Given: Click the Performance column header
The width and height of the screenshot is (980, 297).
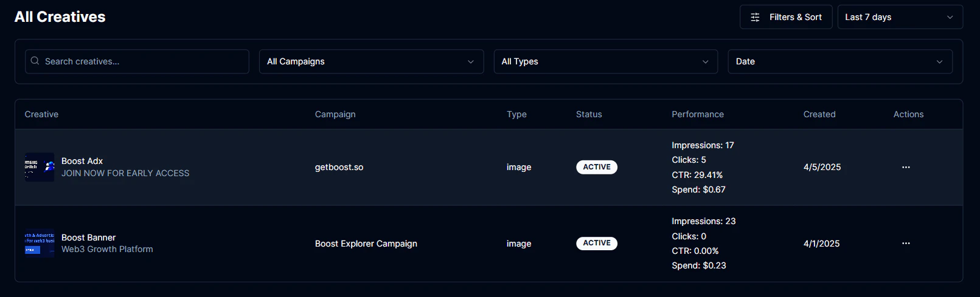Looking at the screenshot, I should [698, 114].
